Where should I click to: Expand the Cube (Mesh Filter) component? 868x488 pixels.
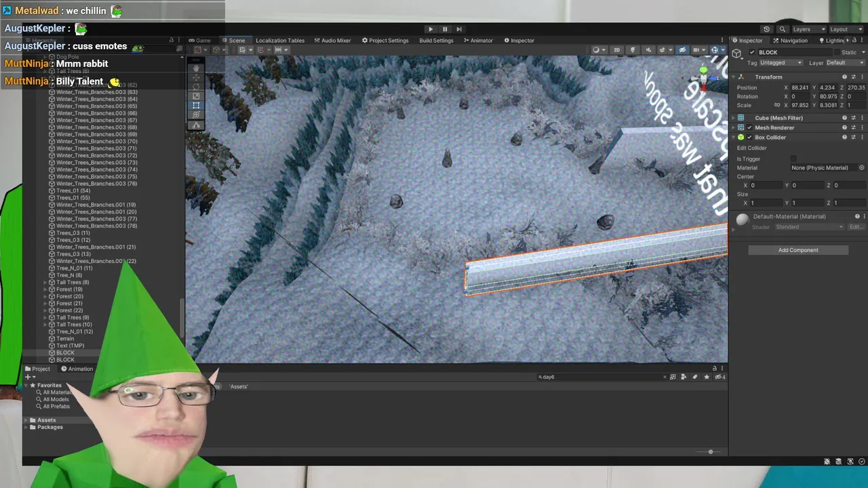[x=734, y=118]
